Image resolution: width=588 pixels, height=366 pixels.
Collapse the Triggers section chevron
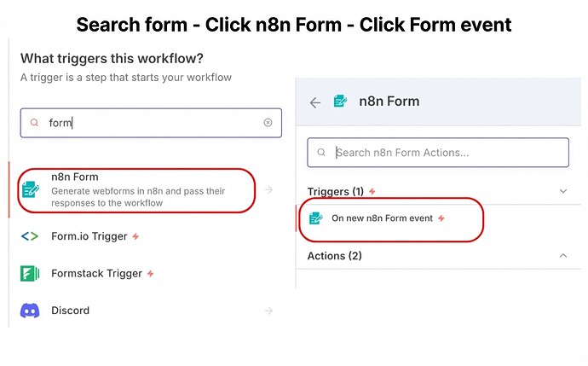coord(563,192)
